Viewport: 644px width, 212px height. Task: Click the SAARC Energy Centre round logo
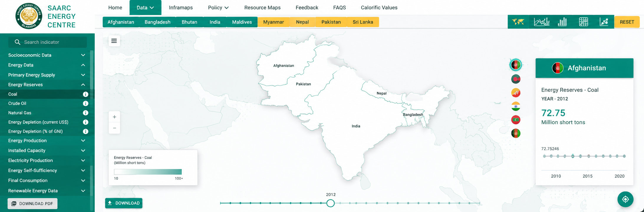click(x=29, y=16)
